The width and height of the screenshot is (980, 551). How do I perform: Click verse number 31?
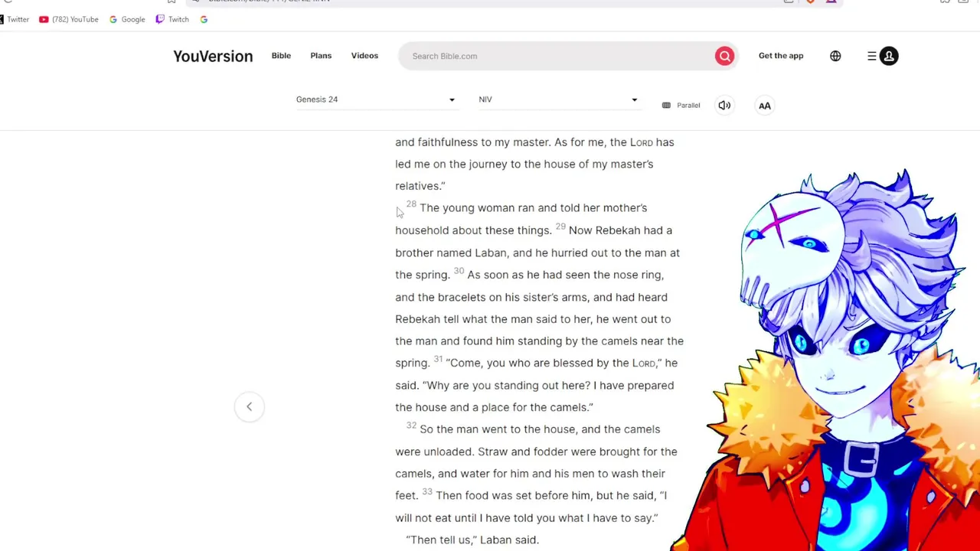[x=438, y=359]
